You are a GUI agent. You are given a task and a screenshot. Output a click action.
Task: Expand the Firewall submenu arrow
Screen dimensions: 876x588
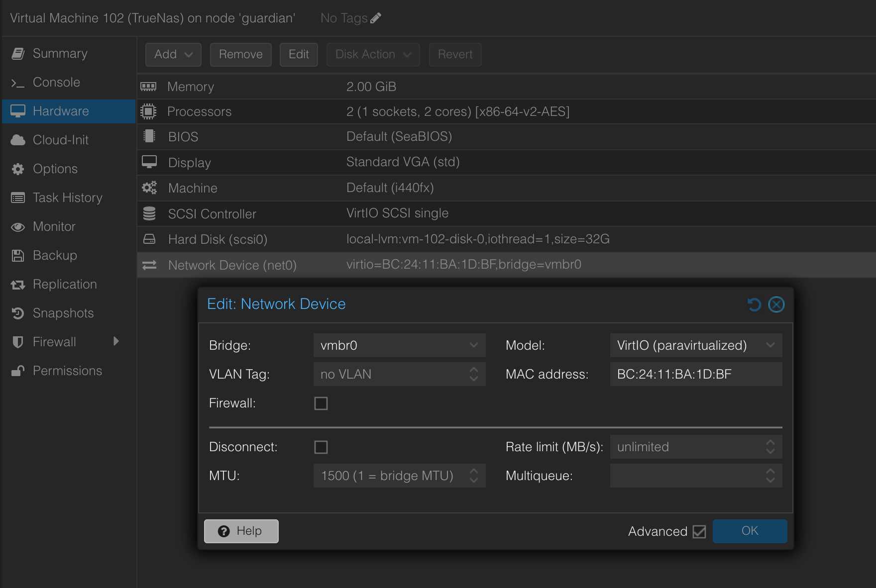tap(116, 341)
